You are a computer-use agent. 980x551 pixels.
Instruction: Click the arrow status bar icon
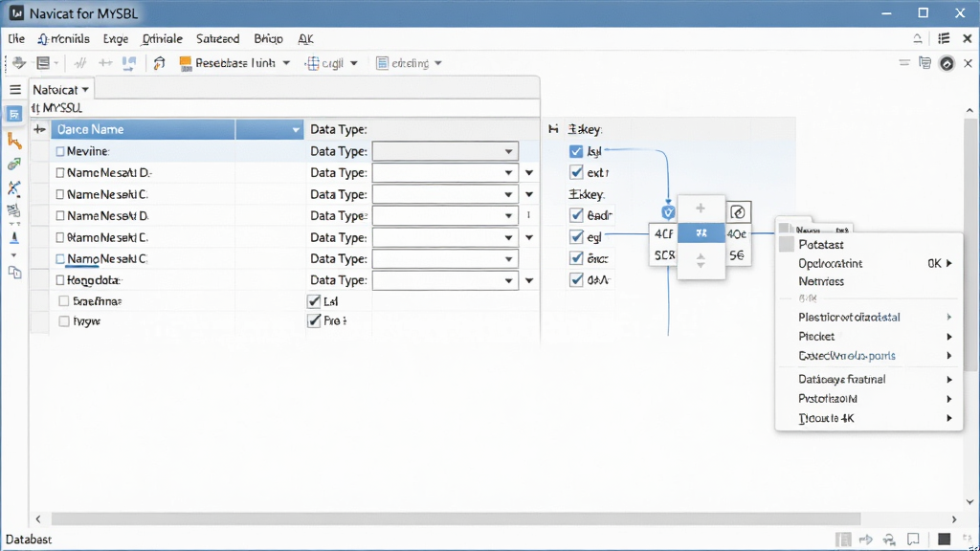point(865,540)
